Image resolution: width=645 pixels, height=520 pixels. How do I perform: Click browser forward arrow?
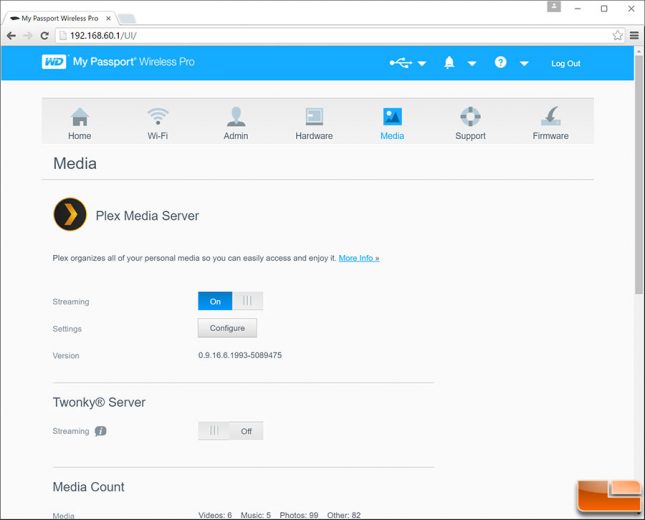(x=28, y=36)
